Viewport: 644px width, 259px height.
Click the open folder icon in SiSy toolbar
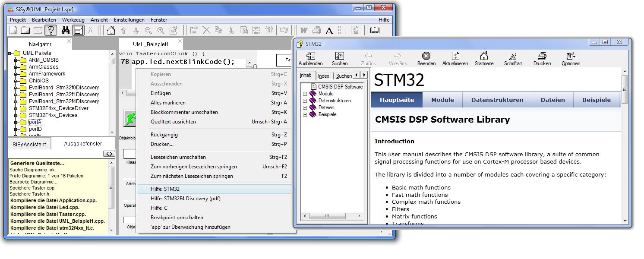pos(26,30)
